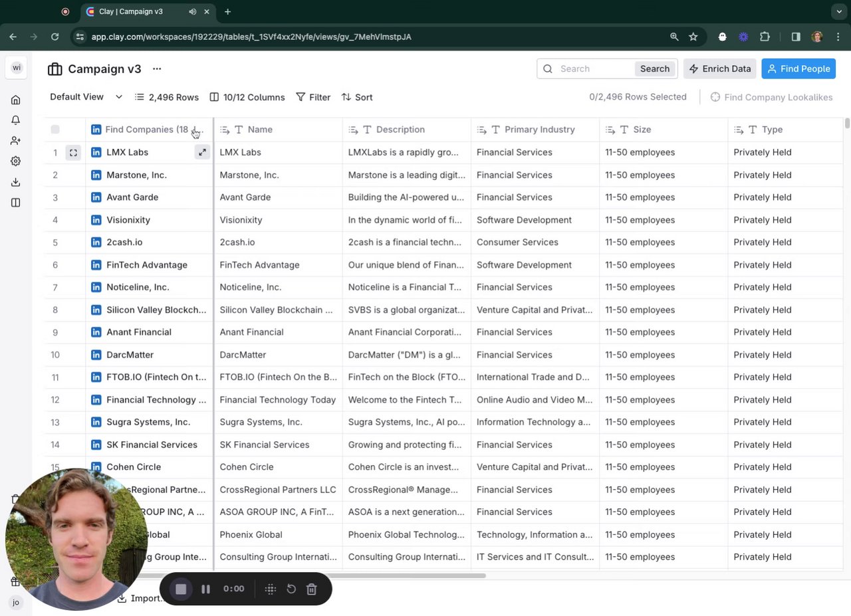This screenshot has height=616, width=851.
Task: Click the LinkedIn icon beside Marstone, Inc.
Action: [96, 175]
